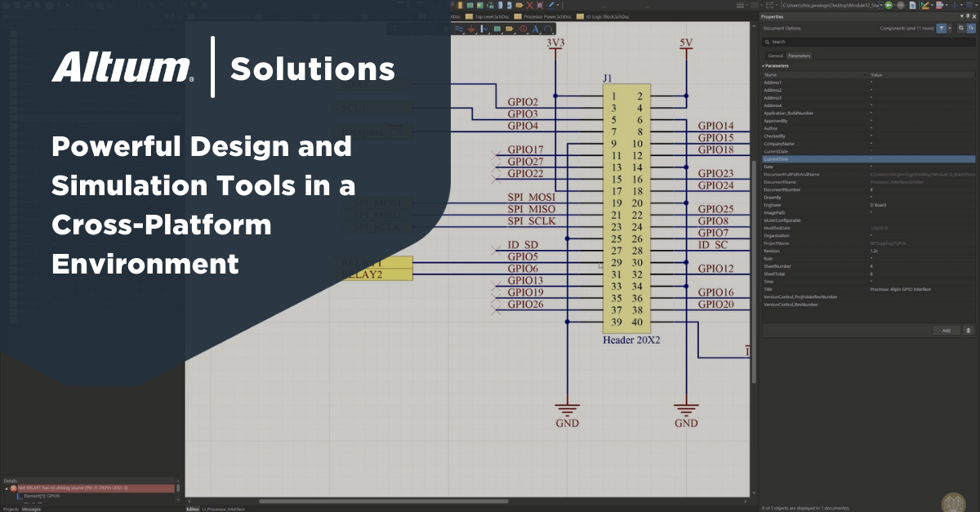Screen dimensions: 980x512
Task: Collapse the Parameters section using its triangle
Action: 764,65
